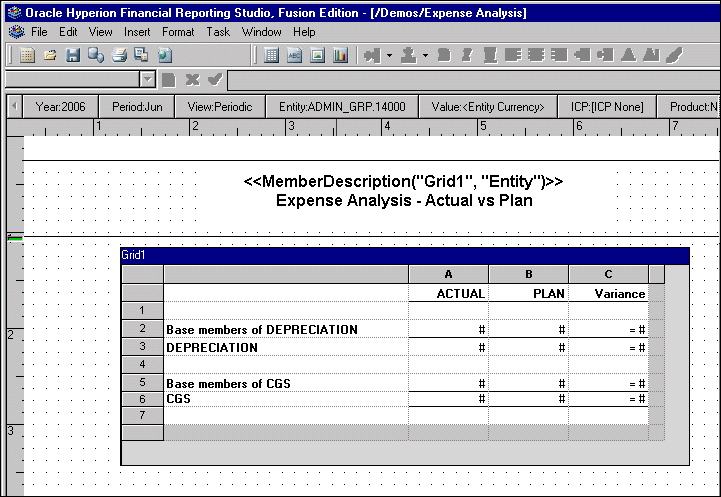The height and width of the screenshot is (497, 721).
Task: Select grid column header B
Action: [x=529, y=274]
